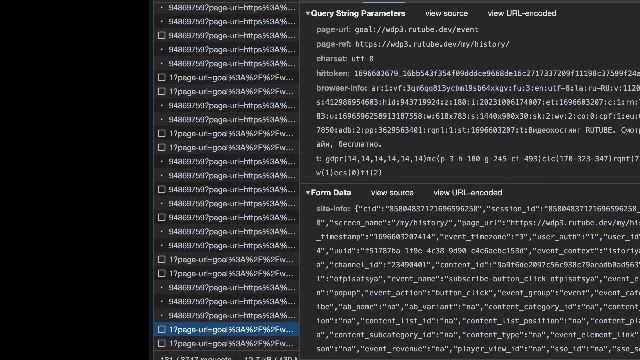Image resolution: width=640 pixels, height=360 pixels.
Task: Open view source beside Form Data
Action: coord(392,193)
